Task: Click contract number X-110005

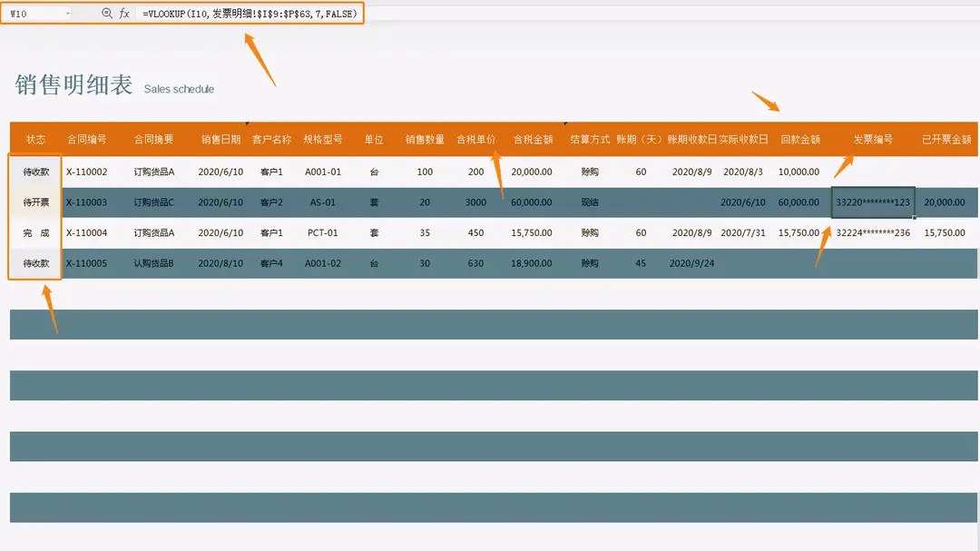Action: tap(87, 263)
